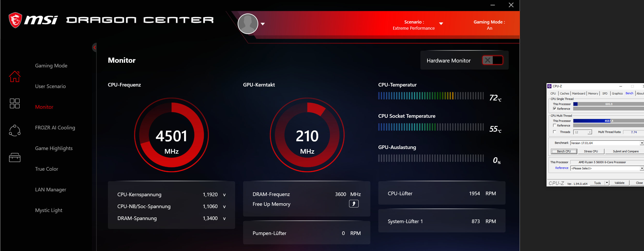Viewport: 644px width, 251px height.
Task: Uncheck Reference under CPU Single Thread
Action: pos(555,109)
